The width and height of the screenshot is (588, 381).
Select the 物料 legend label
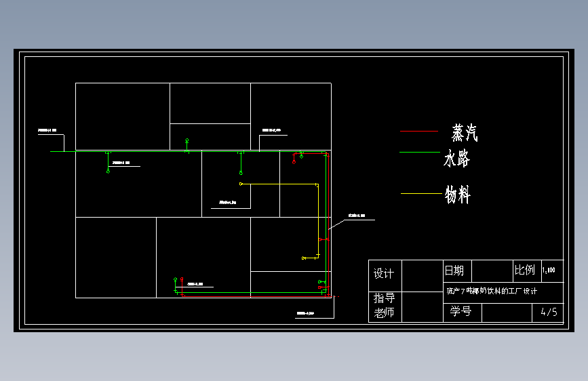[x=458, y=195]
